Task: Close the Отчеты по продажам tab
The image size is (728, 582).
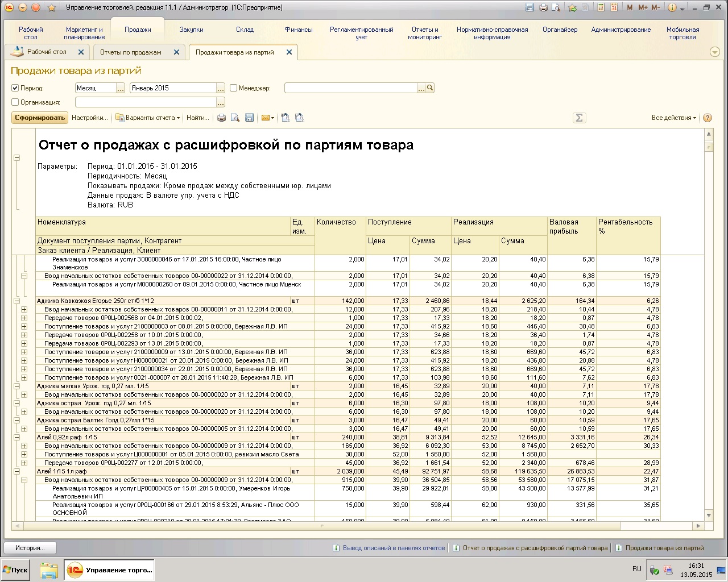Action: pyautogui.click(x=176, y=52)
